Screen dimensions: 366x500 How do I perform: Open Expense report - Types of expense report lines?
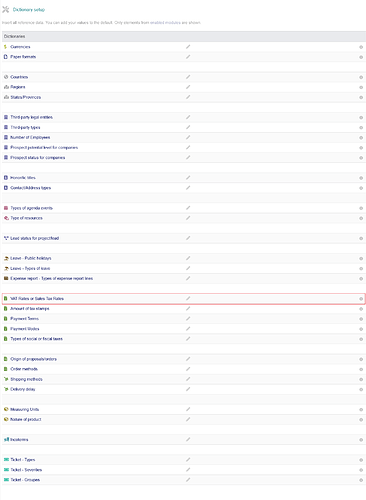(52, 278)
